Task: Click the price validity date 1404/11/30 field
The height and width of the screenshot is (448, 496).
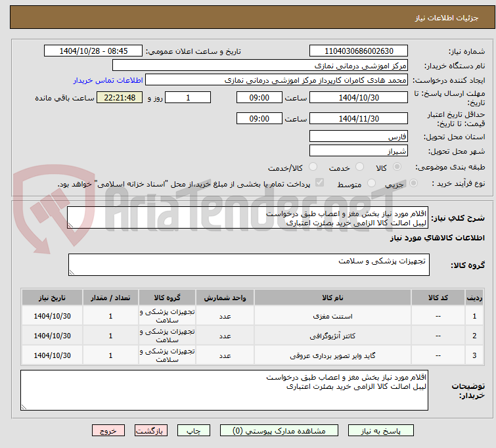Action: [x=359, y=119]
